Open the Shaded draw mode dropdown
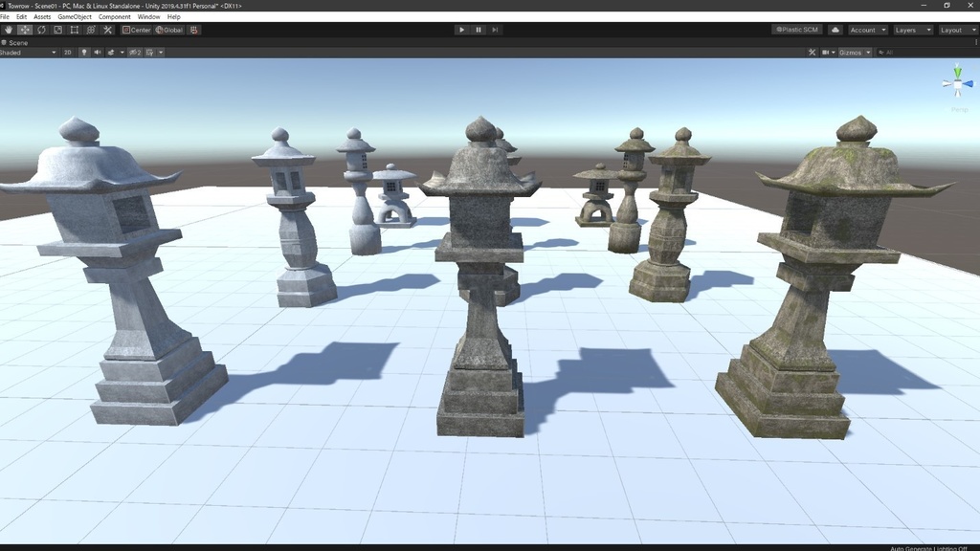This screenshot has width=980, height=551. (29, 53)
